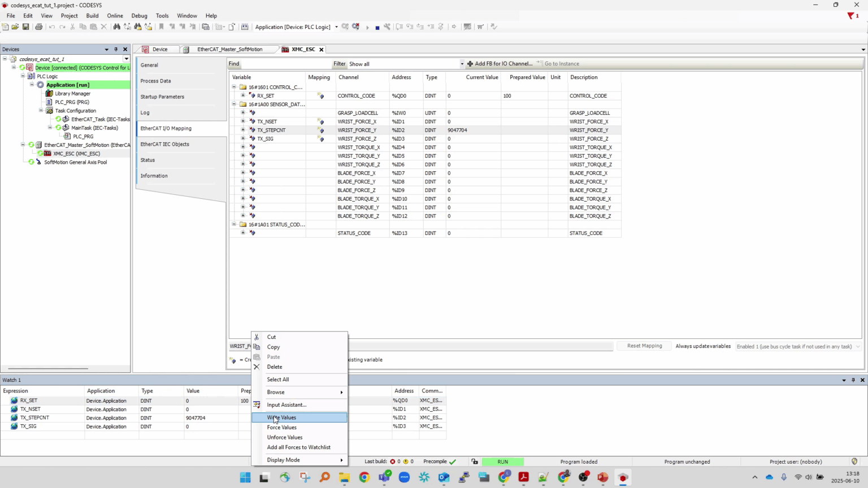Save the project using the Save icon
Viewport: 868px width, 488px height.
tap(25, 27)
